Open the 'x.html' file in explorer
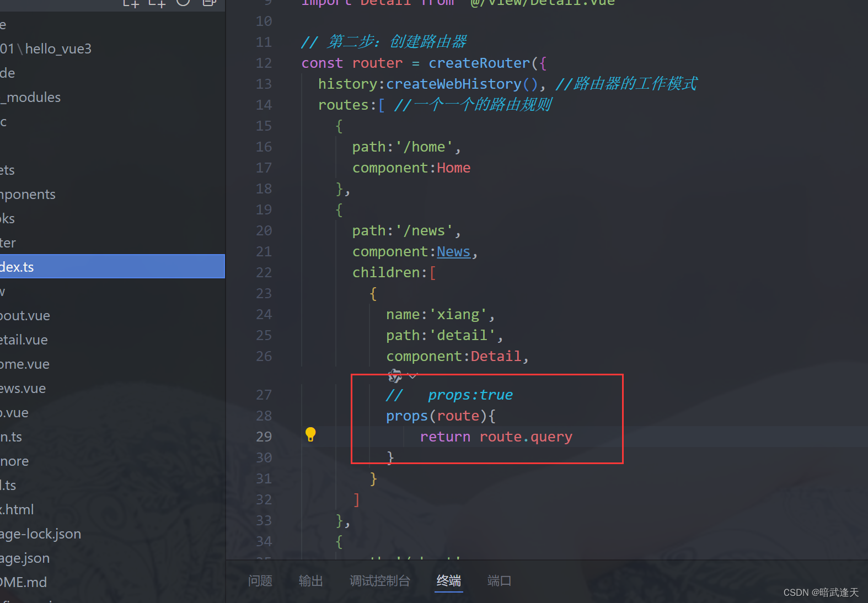Viewport: 868px width, 603px height. [x=112, y=509]
